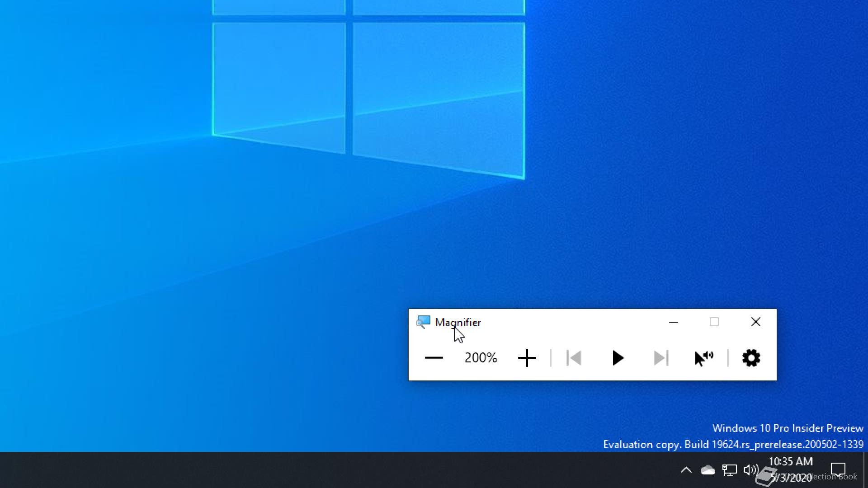Open the network status tray icon
The image size is (868, 488).
[729, 470]
